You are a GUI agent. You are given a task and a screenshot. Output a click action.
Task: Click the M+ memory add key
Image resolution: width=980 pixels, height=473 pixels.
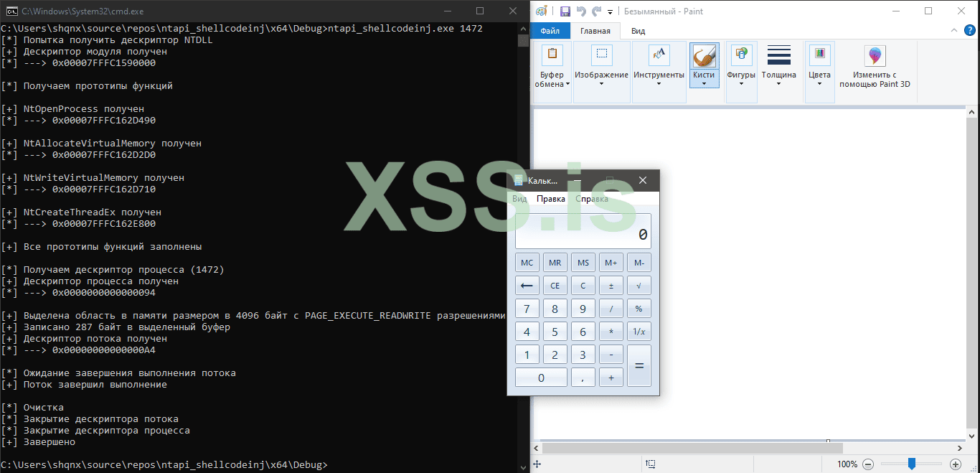click(611, 263)
